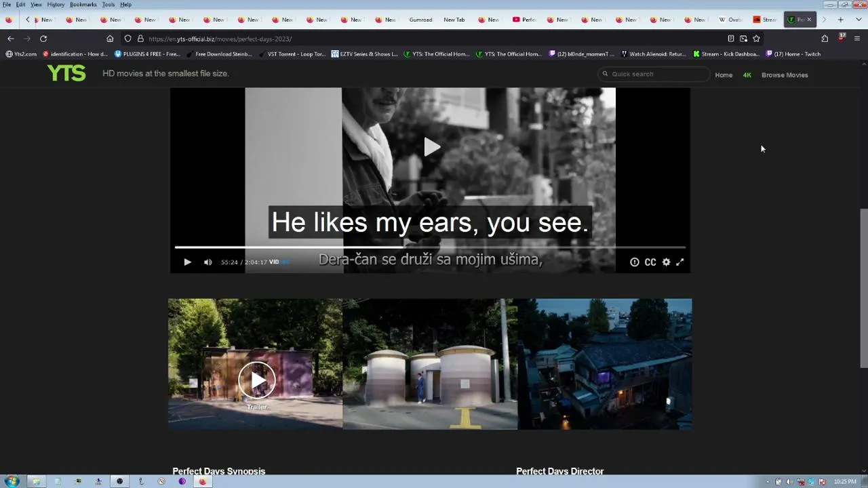Open picture-in-picture address bar icon
The height and width of the screenshot is (488, 868).
tap(743, 39)
